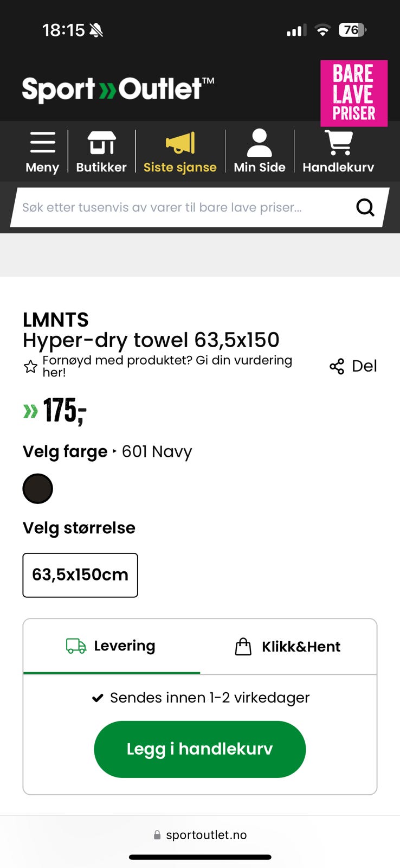Select size 63,5x150cm option
The width and height of the screenshot is (400, 868).
[x=80, y=575]
